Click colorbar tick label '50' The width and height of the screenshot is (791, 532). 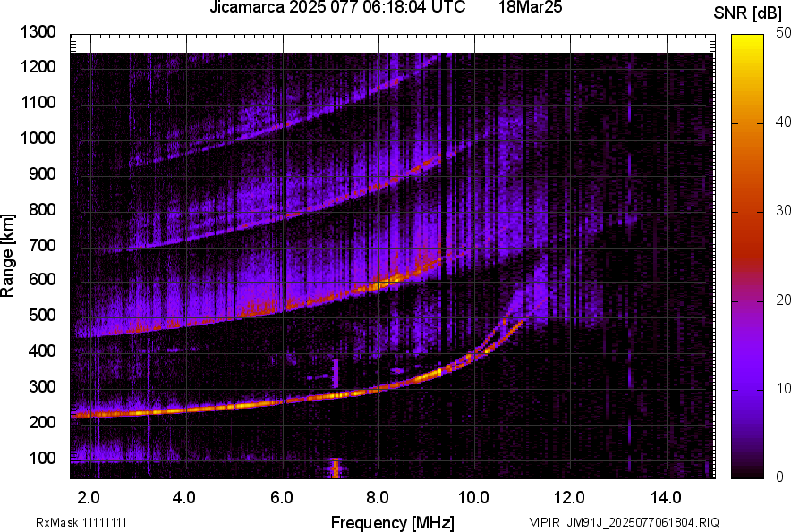[x=784, y=33]
